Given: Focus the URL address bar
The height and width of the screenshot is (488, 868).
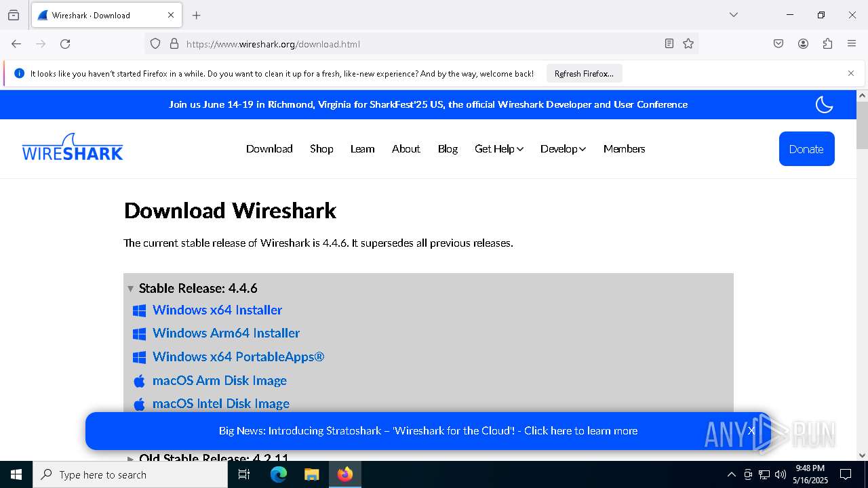Looking at the screenshot, I should [x=420, y=44].
